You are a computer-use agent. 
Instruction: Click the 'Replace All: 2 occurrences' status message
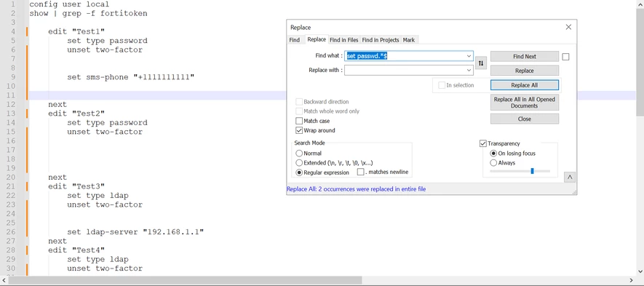356,189
